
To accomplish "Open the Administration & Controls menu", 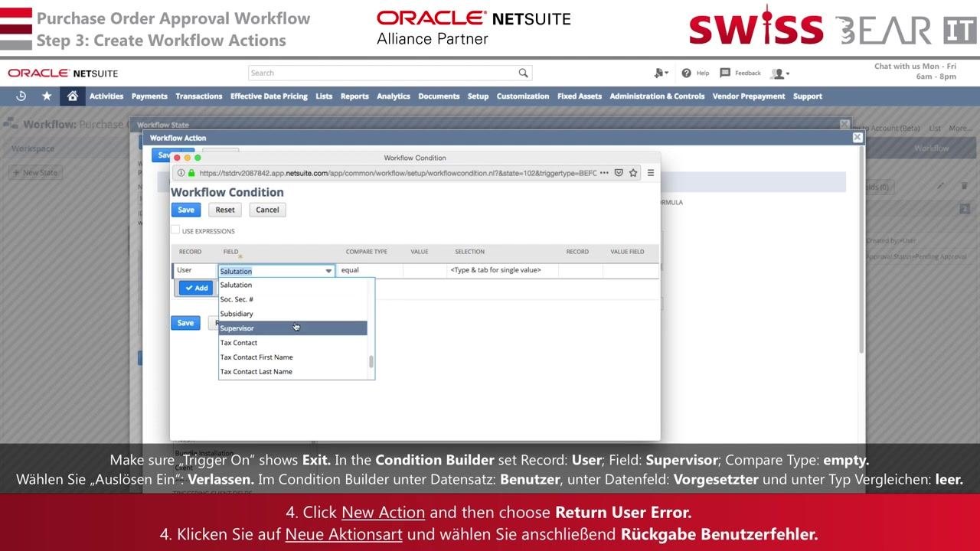I will point(657,96).
